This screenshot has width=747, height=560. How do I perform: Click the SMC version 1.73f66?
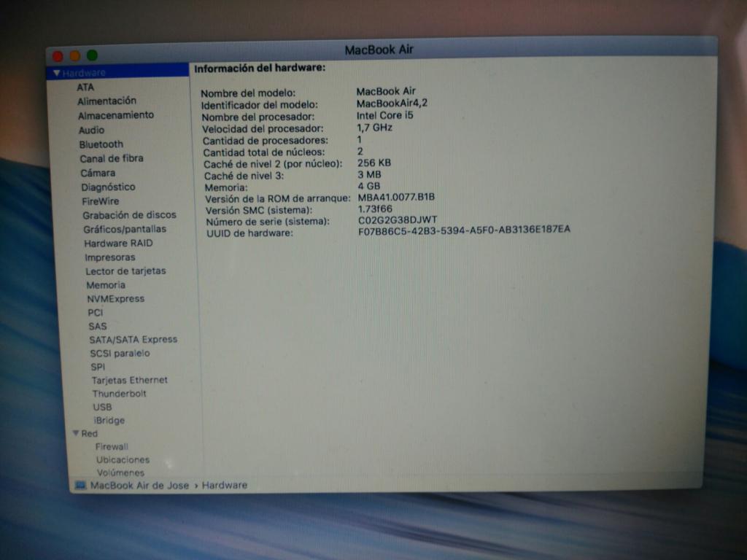375,209
